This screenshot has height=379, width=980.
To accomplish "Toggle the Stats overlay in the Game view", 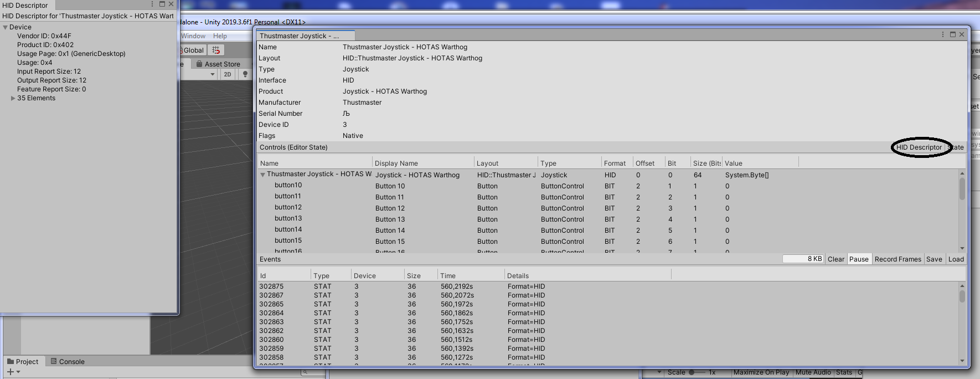I will pos(844,372).
